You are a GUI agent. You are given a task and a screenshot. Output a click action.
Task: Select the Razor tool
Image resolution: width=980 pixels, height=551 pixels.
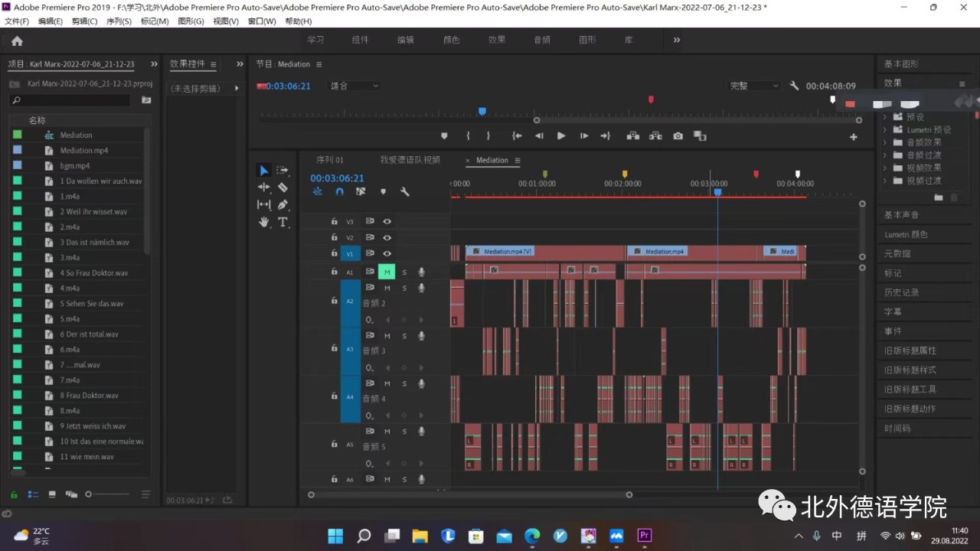point(283,187)
